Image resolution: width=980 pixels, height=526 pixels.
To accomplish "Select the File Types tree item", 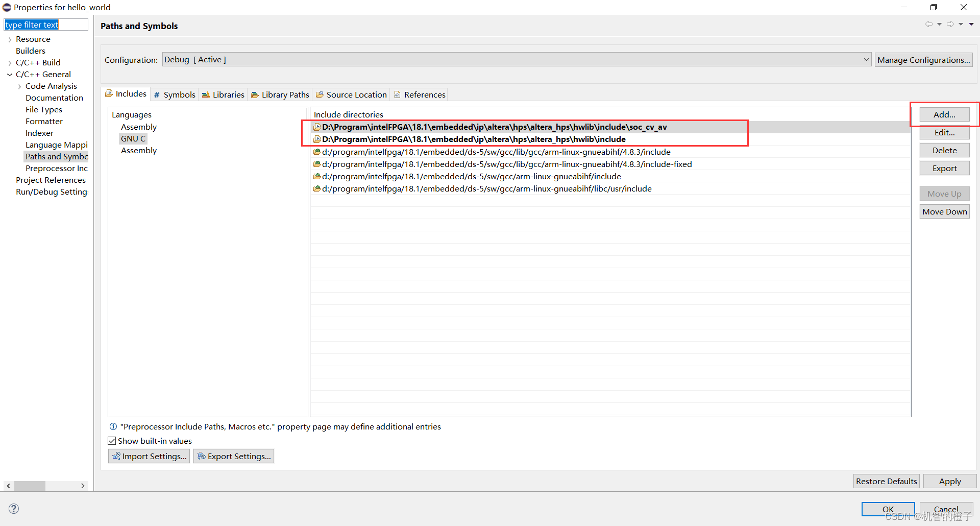I will 44,110.
